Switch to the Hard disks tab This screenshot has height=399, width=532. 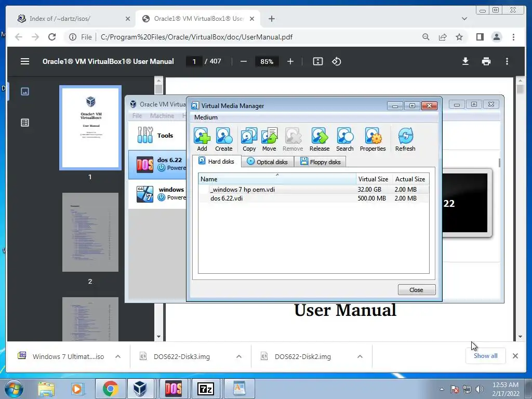[217, 162]
